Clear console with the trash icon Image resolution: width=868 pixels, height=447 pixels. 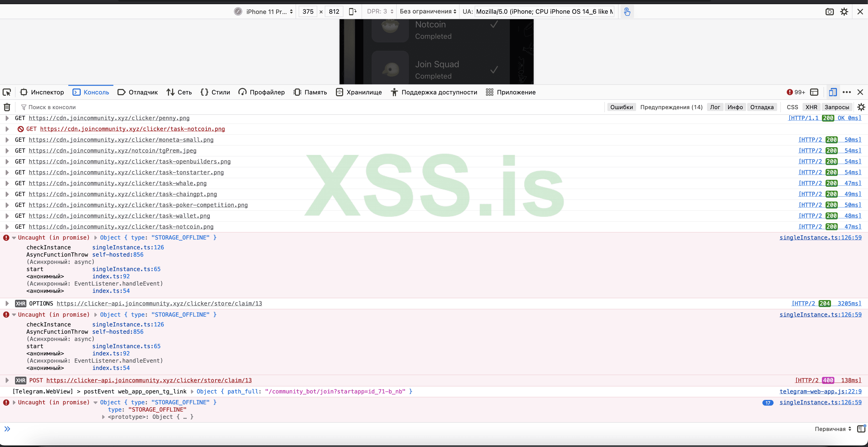point(7,107)
